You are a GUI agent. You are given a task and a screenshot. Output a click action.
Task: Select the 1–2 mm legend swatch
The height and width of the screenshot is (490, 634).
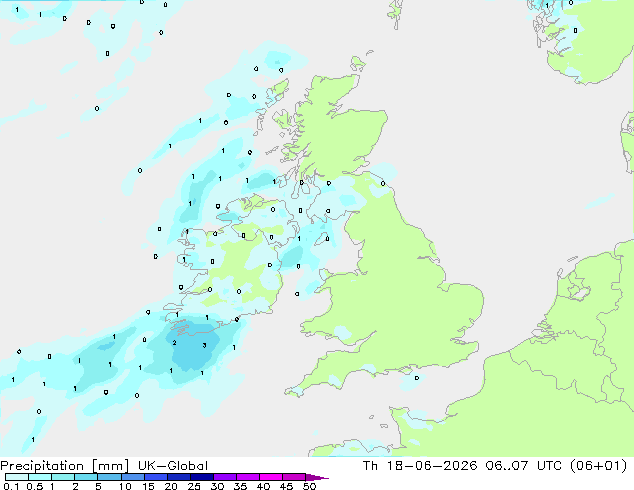pos(63,477)
